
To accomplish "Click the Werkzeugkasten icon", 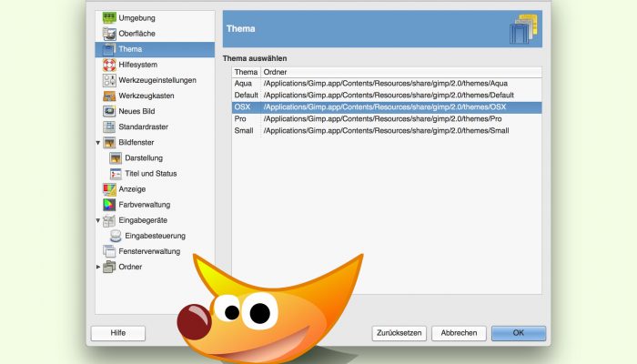I will (x=109, y=96).
